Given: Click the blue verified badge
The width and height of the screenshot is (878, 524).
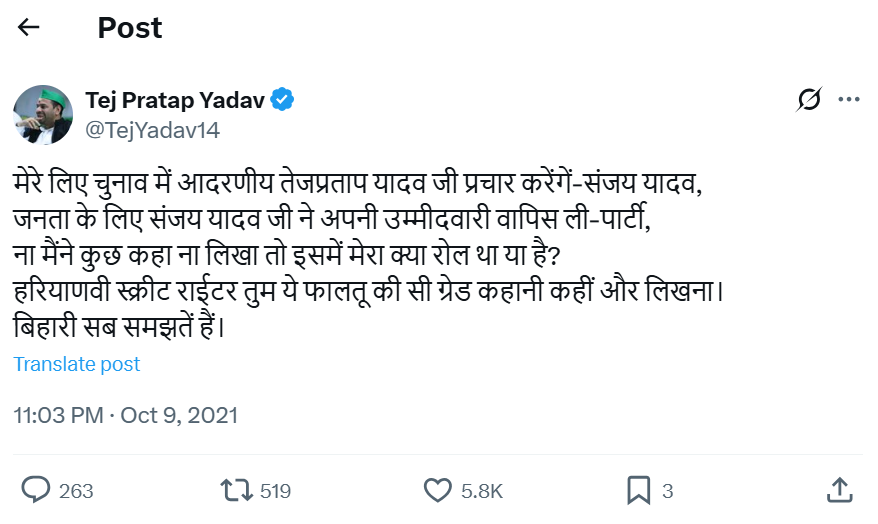Looking at the screenshot, I should point(283,100).
